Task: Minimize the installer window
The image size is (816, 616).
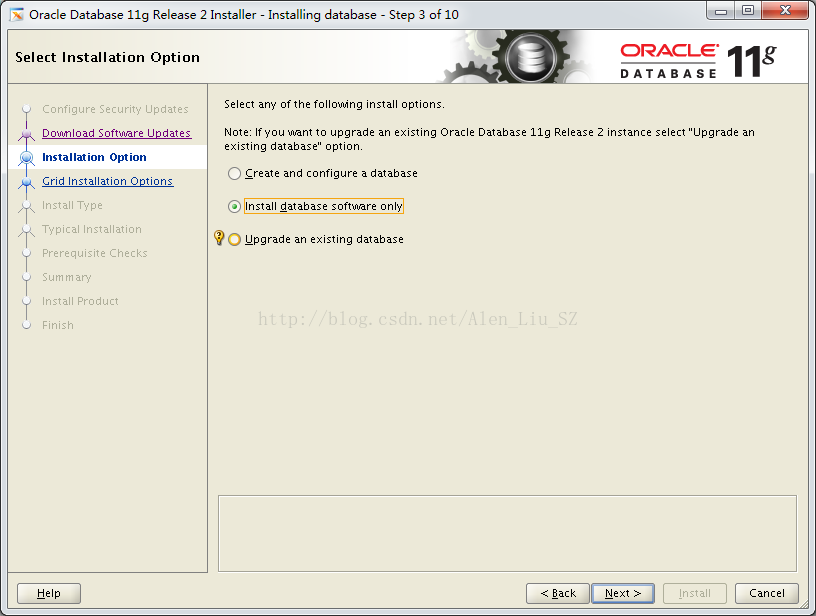Action: pyautogui.click(x=721, y=10)
